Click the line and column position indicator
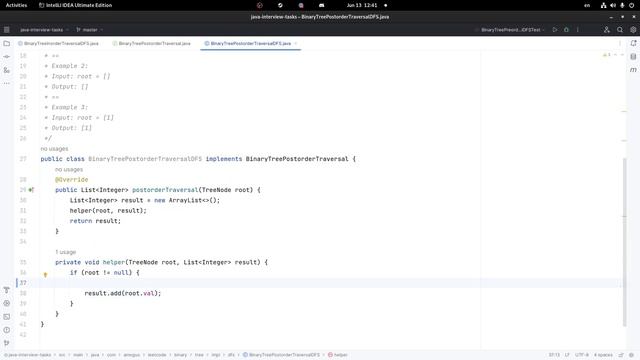 tap(554, 355)
